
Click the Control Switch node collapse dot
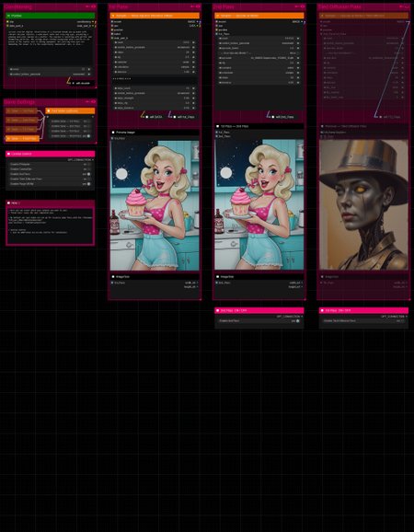tap(9, 154)
